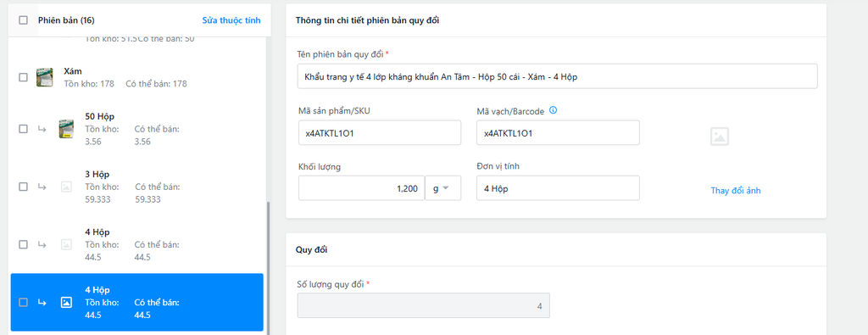Click the Mã vạch/Barcode input field
The height and width of the screenshot is (335, 868).
[558, 133]
